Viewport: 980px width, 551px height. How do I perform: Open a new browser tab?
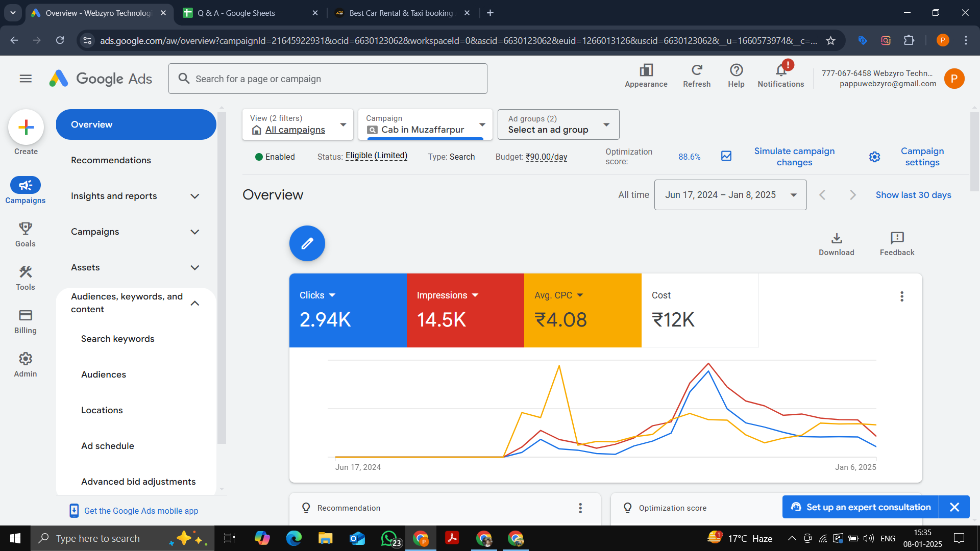pos(490,13)
